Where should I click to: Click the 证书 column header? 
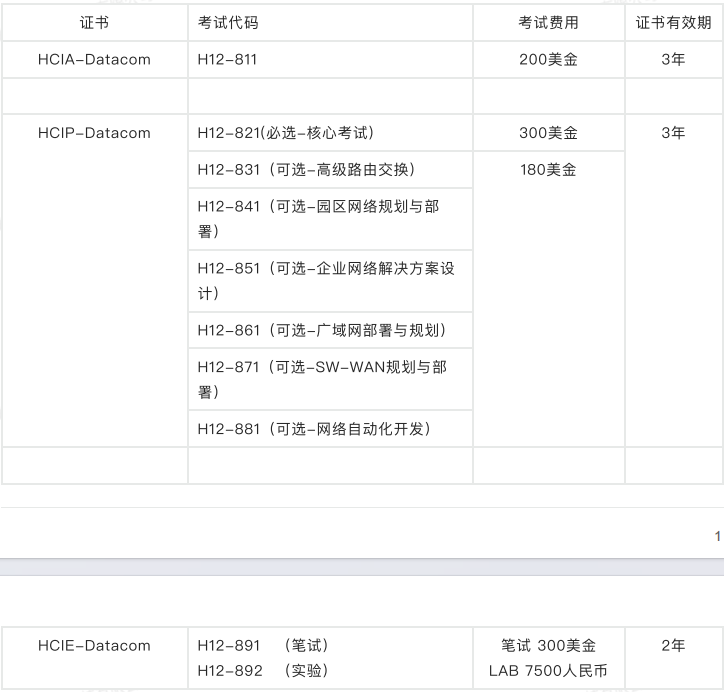[94, 23]
